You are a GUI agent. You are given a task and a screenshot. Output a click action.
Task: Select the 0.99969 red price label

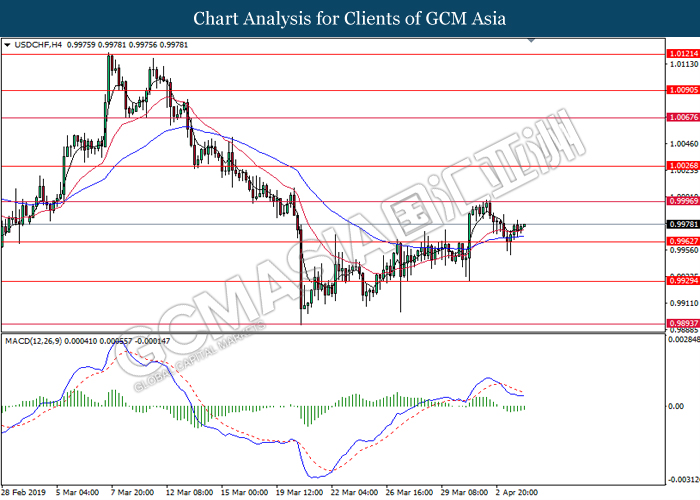pyautogui.click(x=683, y=201)
